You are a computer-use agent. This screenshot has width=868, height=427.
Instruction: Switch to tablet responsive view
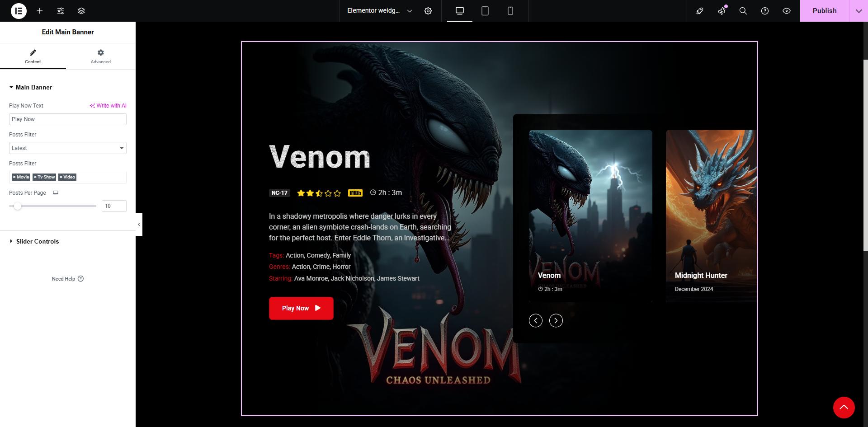(485, 11)
